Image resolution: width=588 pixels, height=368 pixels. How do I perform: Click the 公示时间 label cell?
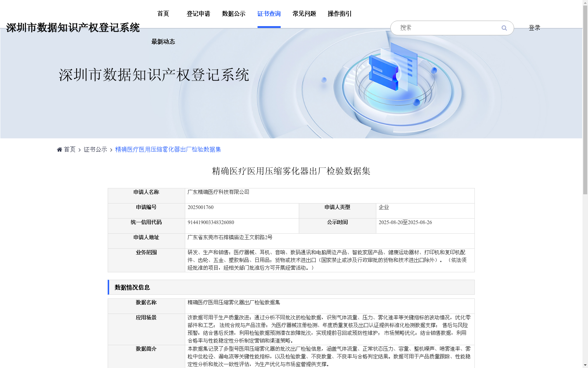337,226
